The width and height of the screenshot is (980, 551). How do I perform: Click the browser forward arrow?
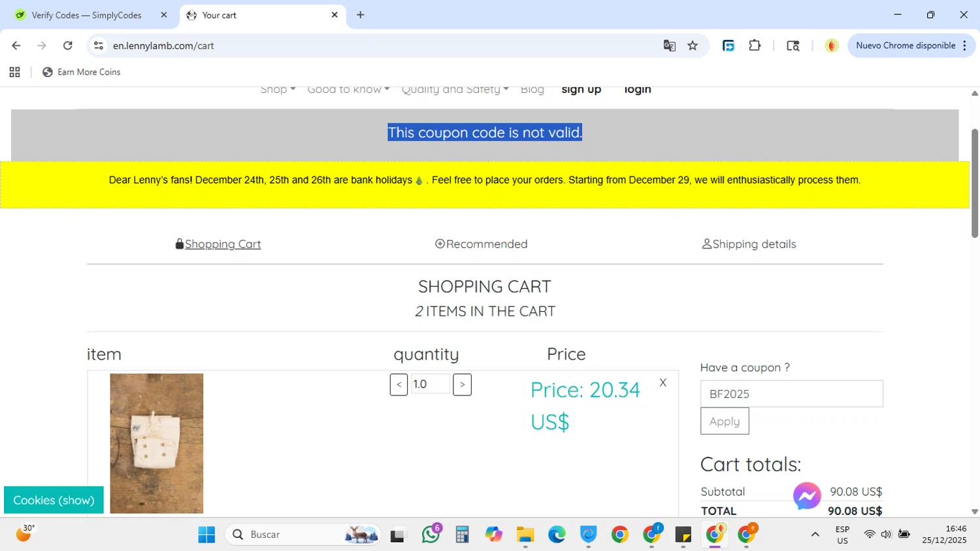42,46
